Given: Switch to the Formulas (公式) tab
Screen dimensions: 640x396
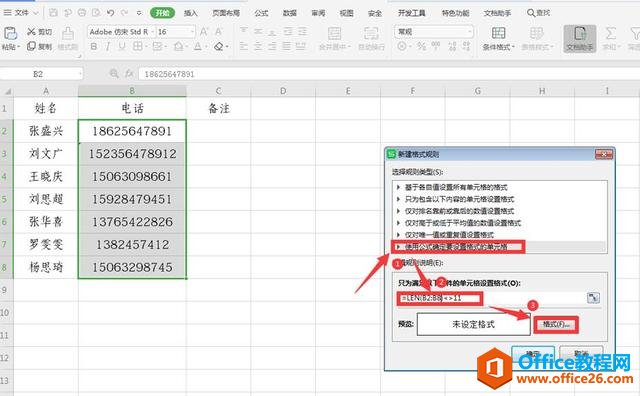Looking at the screenshot, I should pyautogui.click(x=261, y=13).
